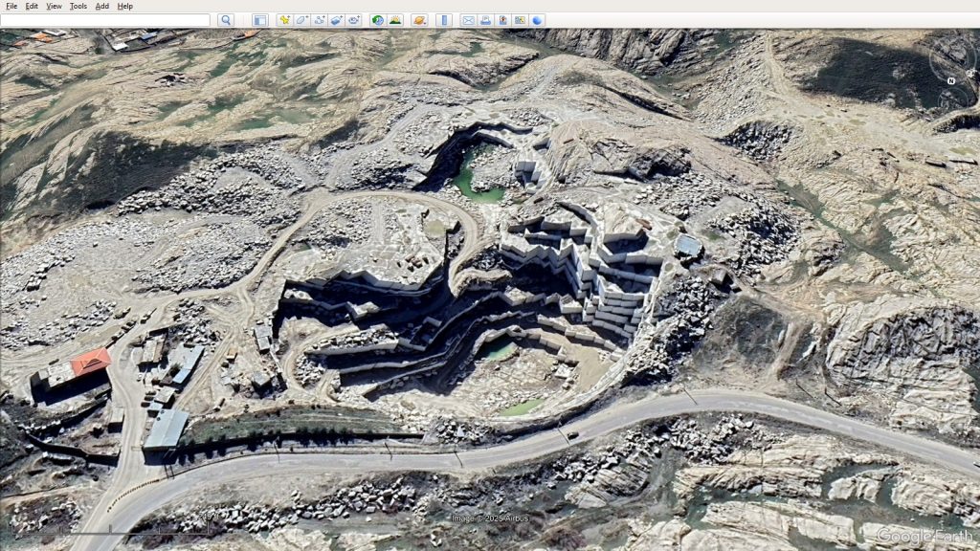View location in Google Maps
The height and width of the screenshot is (551, 980).
520,20
